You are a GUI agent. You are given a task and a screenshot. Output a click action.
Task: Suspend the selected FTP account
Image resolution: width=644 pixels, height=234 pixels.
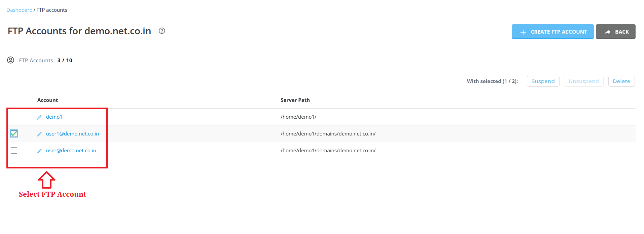coord(543,81)
